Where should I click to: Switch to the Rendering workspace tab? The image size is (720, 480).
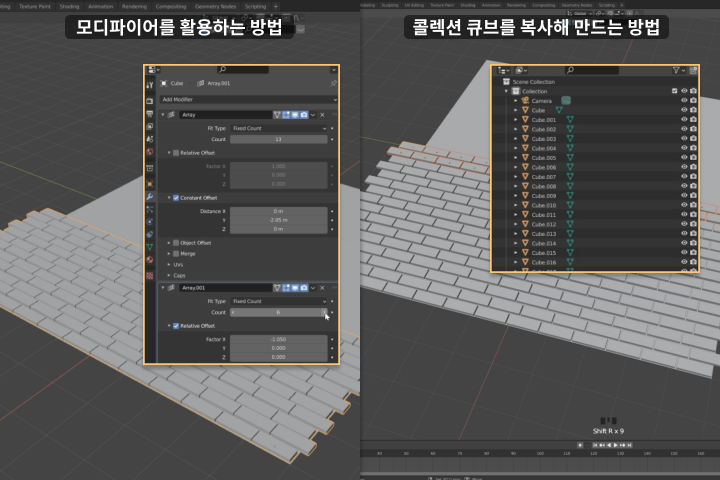click(x=135, y=6)
